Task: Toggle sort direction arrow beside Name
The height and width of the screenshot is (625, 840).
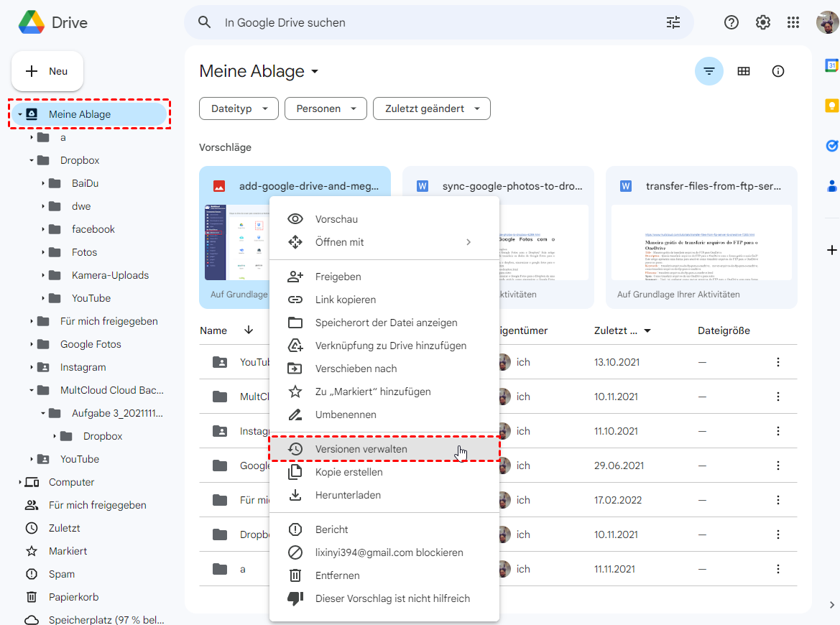Action: [x=249, y=330]
